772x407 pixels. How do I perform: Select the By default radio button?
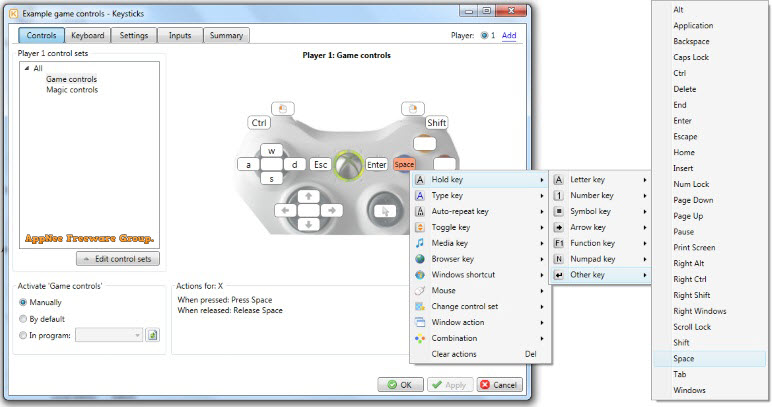[x=23, y=319]
